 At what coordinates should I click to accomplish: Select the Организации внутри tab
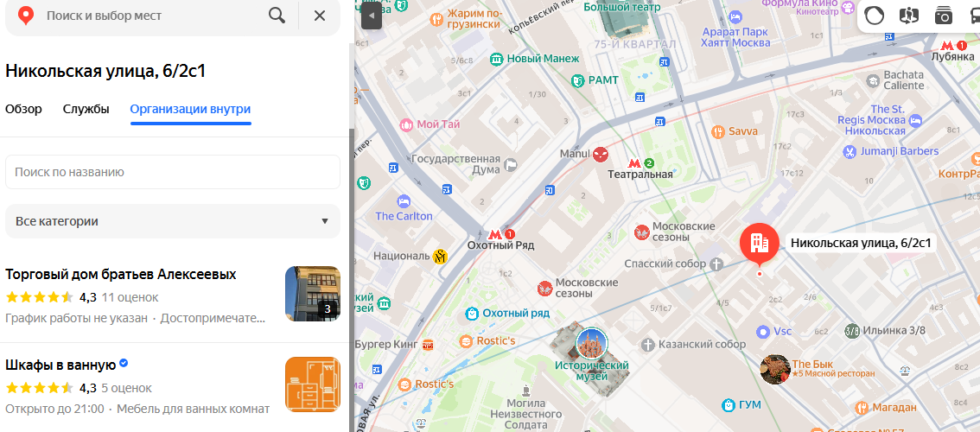click(x=190, y=109)
